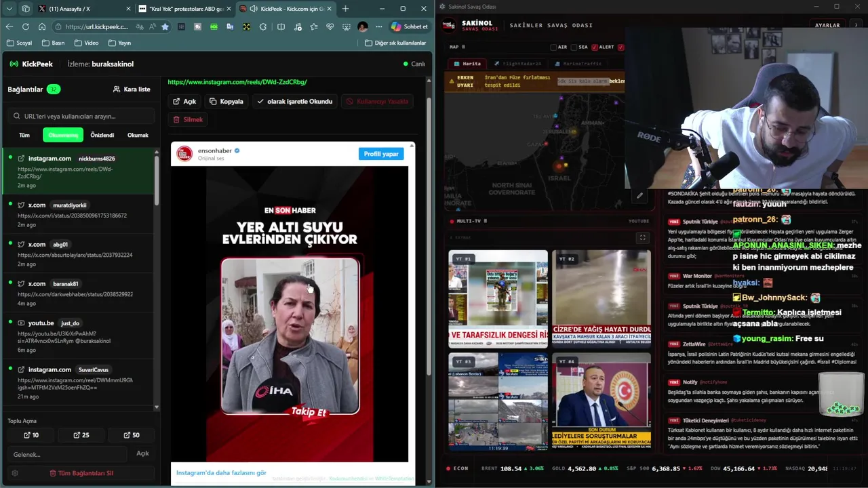Image resolution: width=868 pixels, height=488 pixels.
Task: Bulk open 25 links button
Action: pyautogui.click(x=81, y=435)
